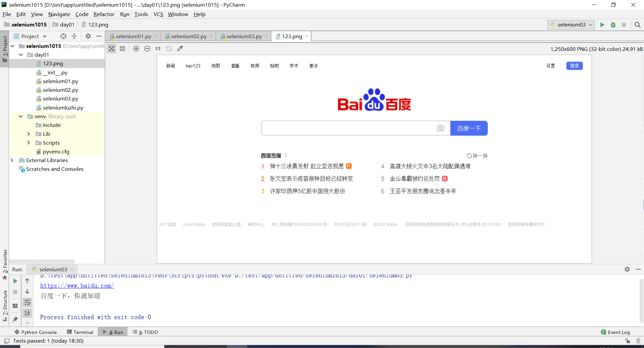
Task: Switch to selenium02.py editor tab
Action: point(189,36)
